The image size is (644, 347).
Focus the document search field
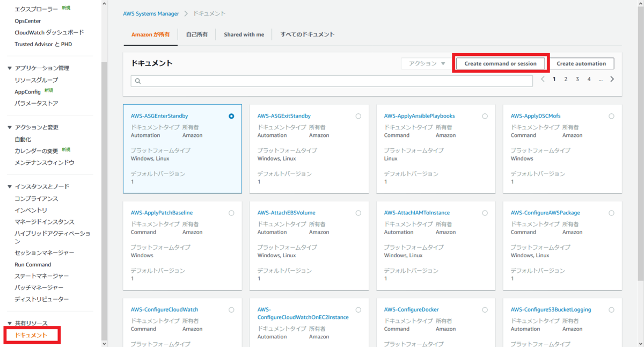coord(332,81)
